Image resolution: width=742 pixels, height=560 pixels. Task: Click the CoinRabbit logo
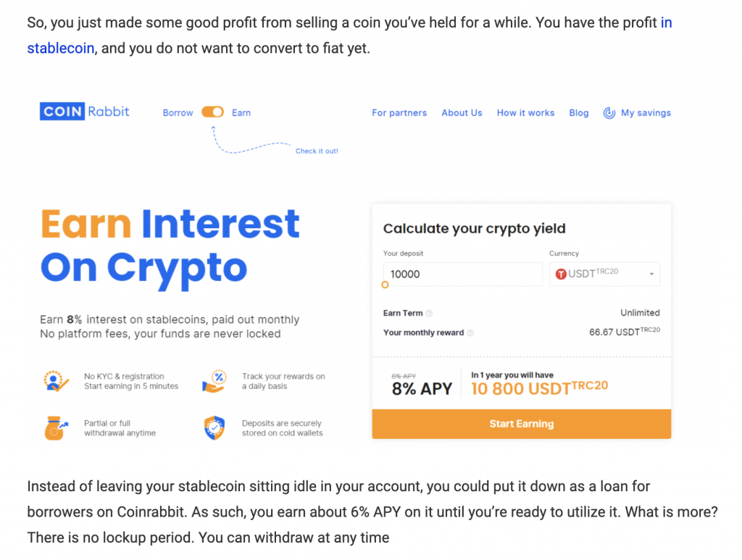(84, 112)
